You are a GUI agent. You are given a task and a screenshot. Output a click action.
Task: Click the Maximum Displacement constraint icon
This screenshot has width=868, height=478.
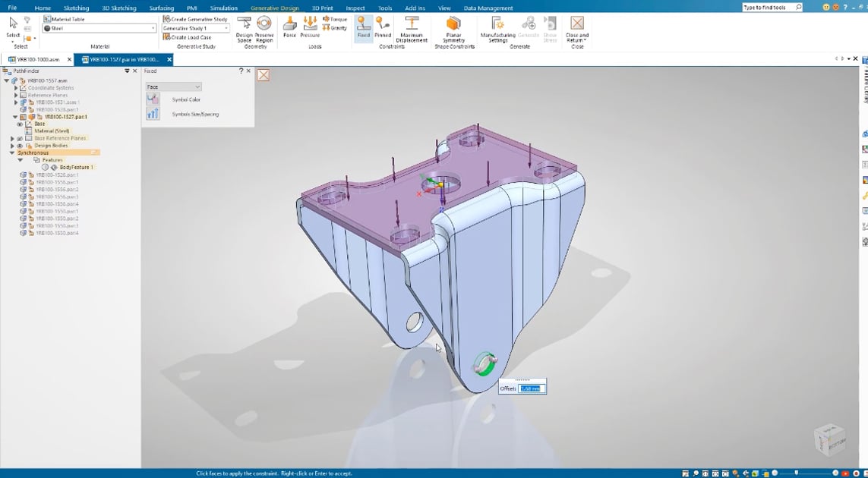tap(412, 27)
